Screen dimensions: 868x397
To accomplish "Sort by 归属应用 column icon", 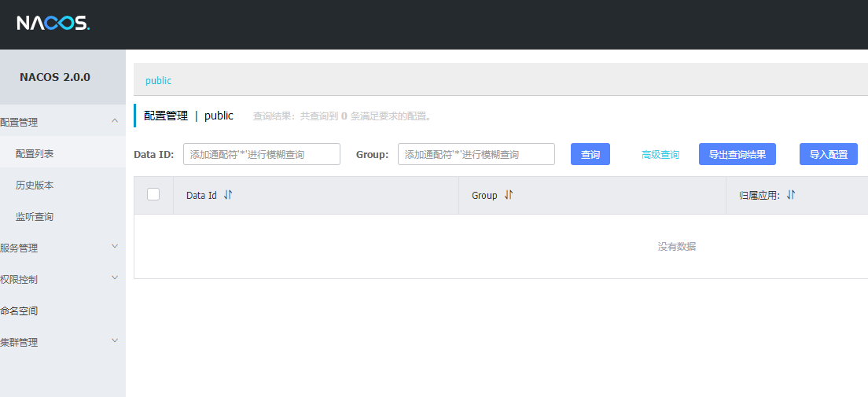I will pyautogui.click(x=791, y=195).
